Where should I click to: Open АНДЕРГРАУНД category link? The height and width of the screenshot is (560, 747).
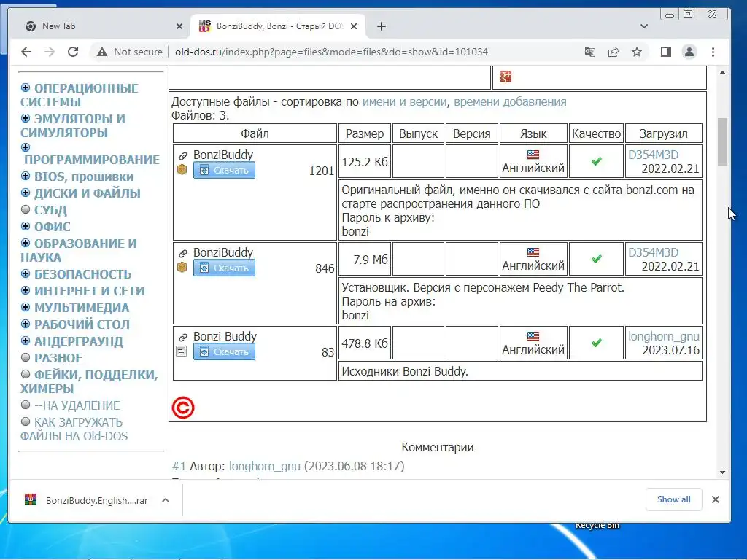[79, 341]
